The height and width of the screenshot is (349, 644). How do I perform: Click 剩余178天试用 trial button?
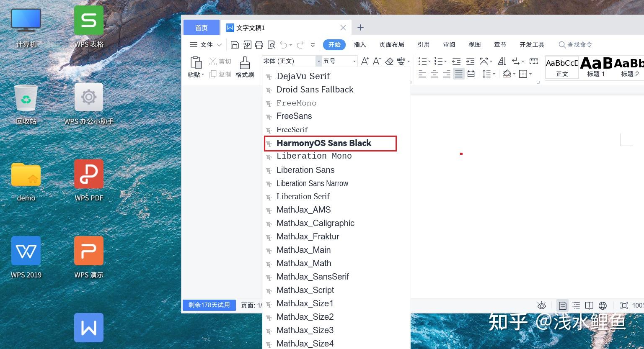click(x=209, y=305)
